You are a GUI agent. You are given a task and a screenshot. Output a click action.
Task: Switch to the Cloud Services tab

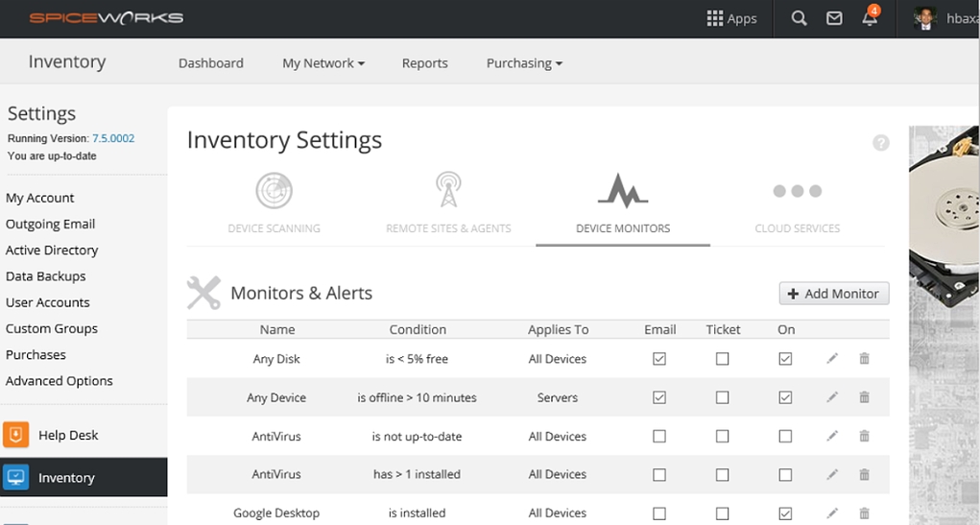pos(797,203)
